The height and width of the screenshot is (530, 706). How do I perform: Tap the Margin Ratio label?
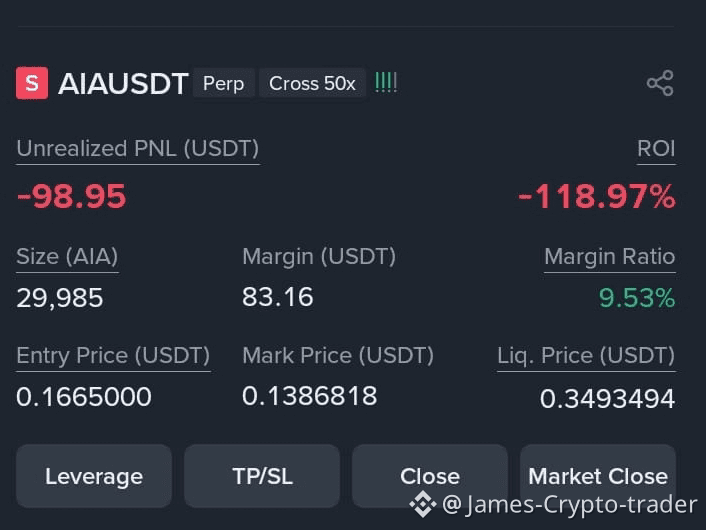click(610, 257)
